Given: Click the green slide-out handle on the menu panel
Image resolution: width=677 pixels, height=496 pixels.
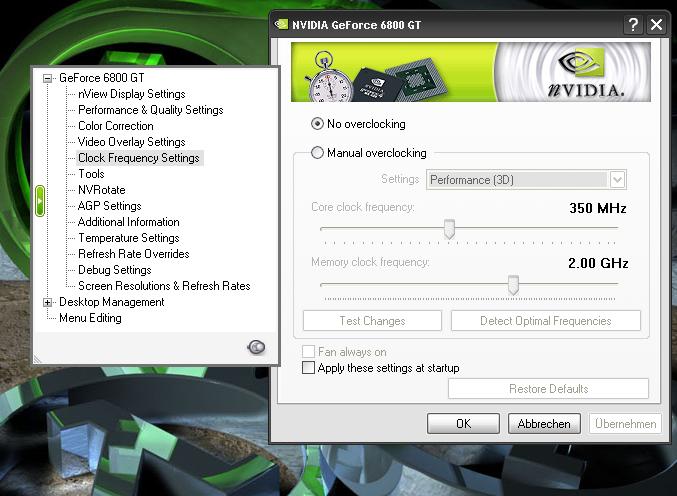Looking at the screenshot, I should [40, 201].
